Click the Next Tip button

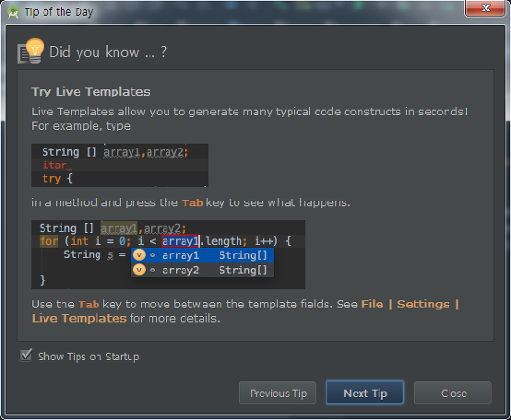point(364,393)
